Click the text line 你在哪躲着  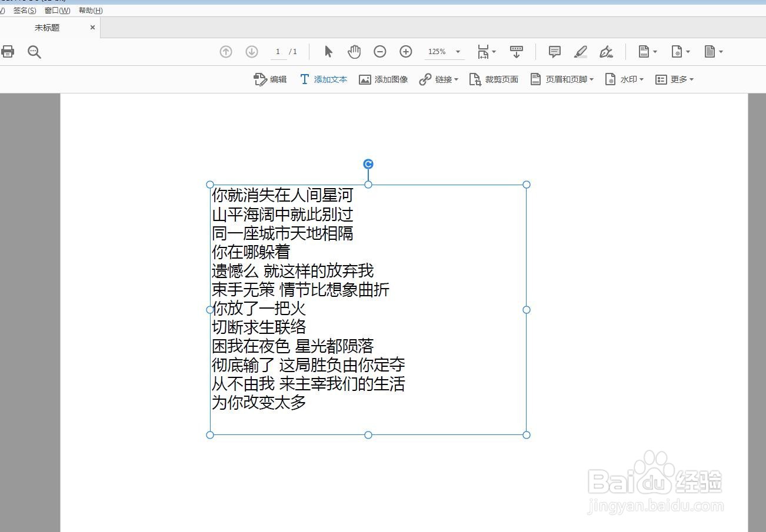pos(251,252)
